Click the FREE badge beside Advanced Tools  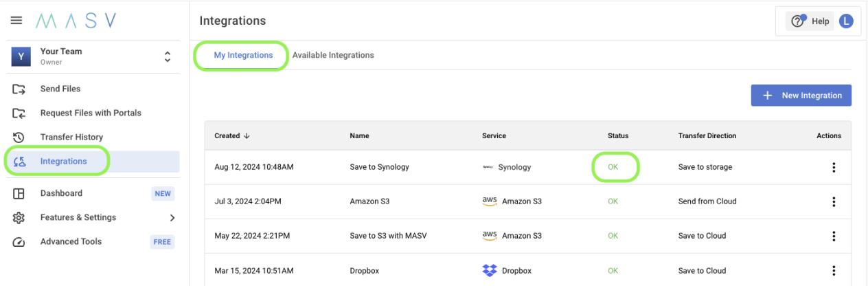(163, 242)
